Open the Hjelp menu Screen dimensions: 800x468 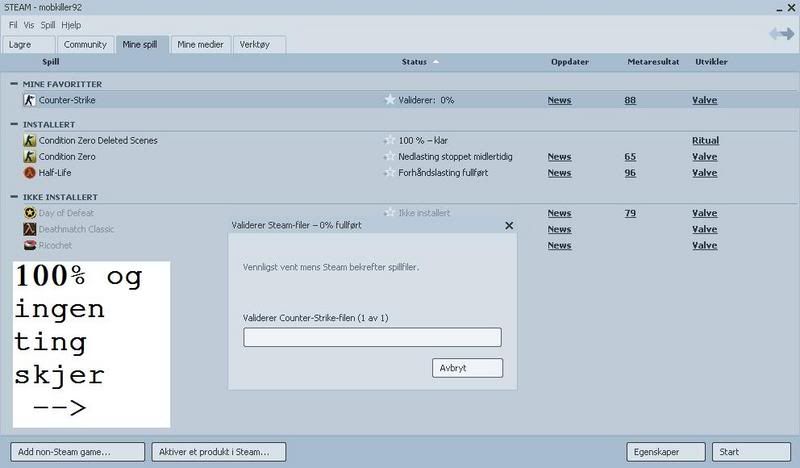pyautogui.click(x=71, y=24)
